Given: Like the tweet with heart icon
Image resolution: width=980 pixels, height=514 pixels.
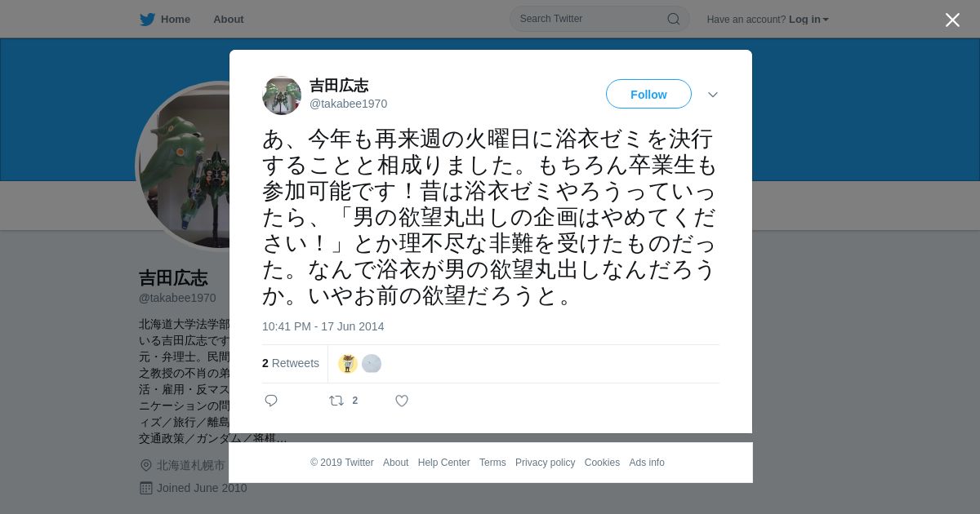Looking at the screenshot, I should 402,401.
